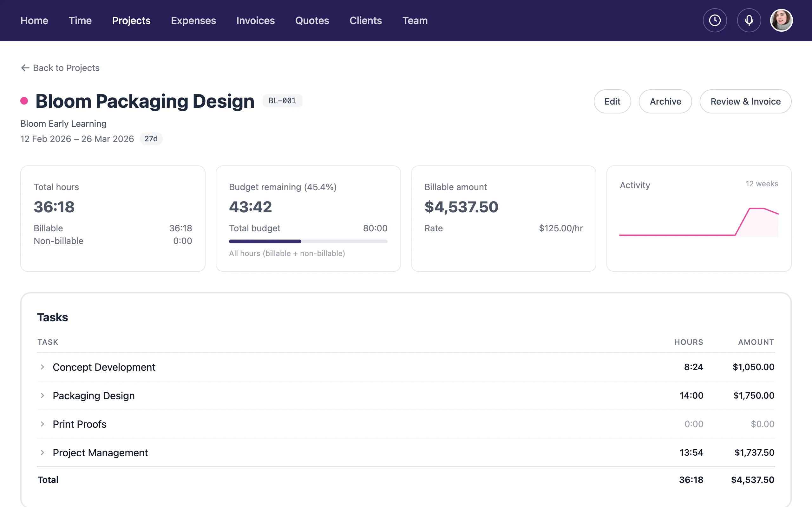Viewport: 812px width, 507px height.
Task: Click the 27d duration badge
Action: tap(151, 138)
